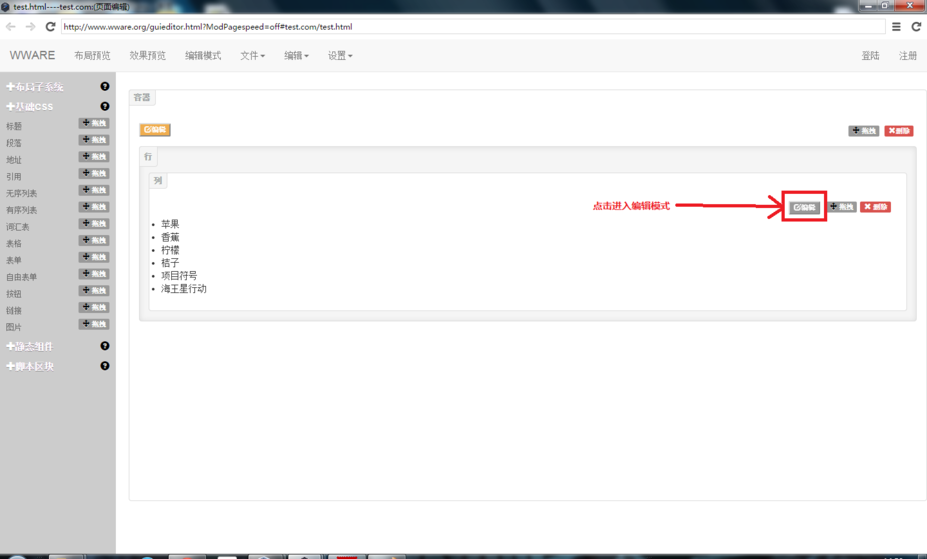Click the 拖拽 drag handle for 链接
Viewport: 927px width, 559px height.
(94, 307)
